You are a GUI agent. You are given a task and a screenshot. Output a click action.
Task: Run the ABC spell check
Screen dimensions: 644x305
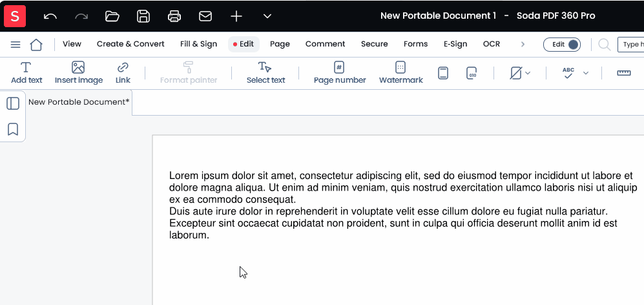(568, 73)
